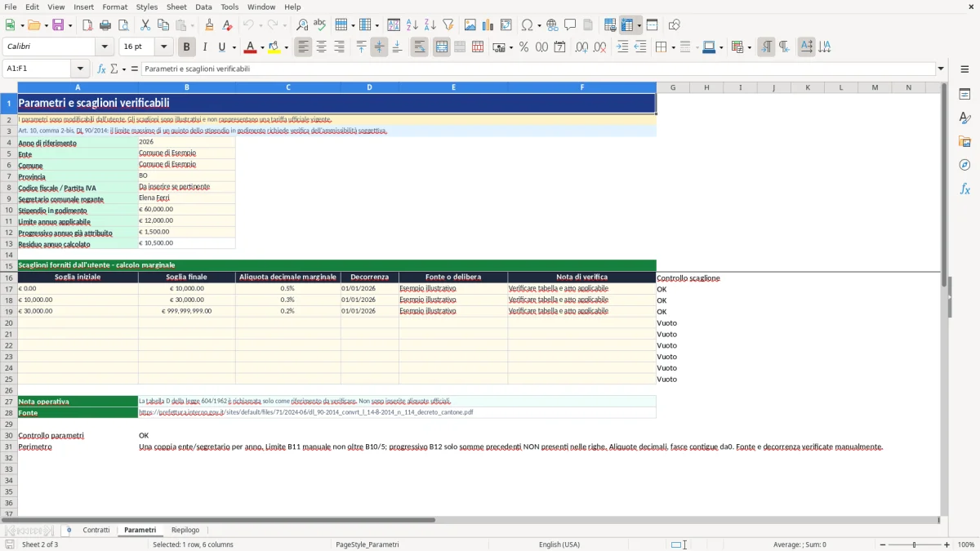The width and height of the screenshot is (980, 551).
Task: Align text to the right
Action: tap(339, 47)
